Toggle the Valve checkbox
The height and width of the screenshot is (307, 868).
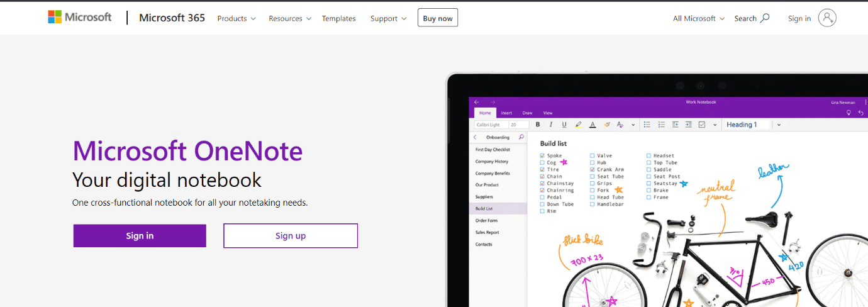593,155
